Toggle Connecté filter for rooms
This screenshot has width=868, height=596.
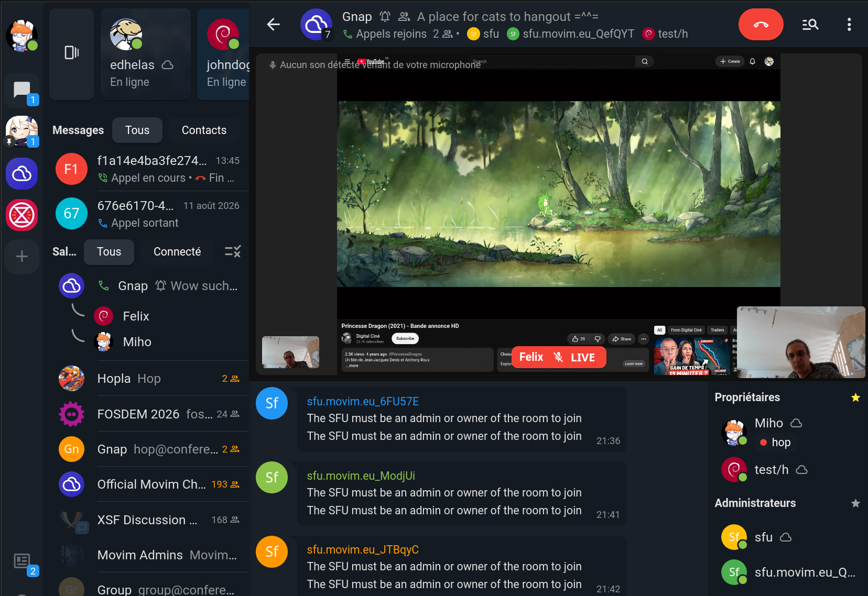(177, 252)
